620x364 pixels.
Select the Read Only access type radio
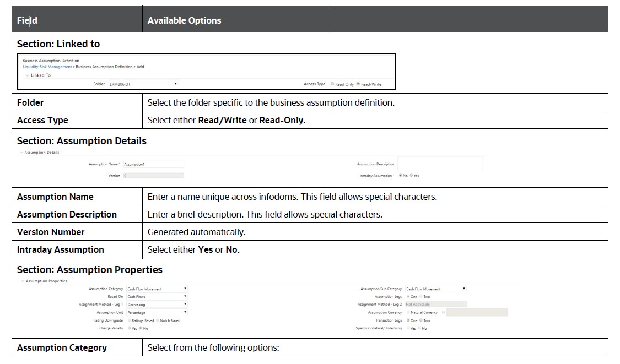pyautogui.click(x=332, y=84)
